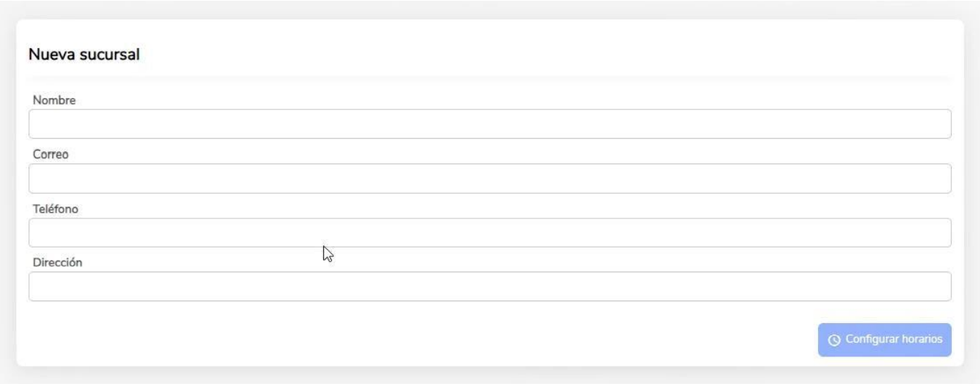Select the branch address entry box
This screenshot has height=384, width=980.
pyautogui.click(x=490, y=287)
